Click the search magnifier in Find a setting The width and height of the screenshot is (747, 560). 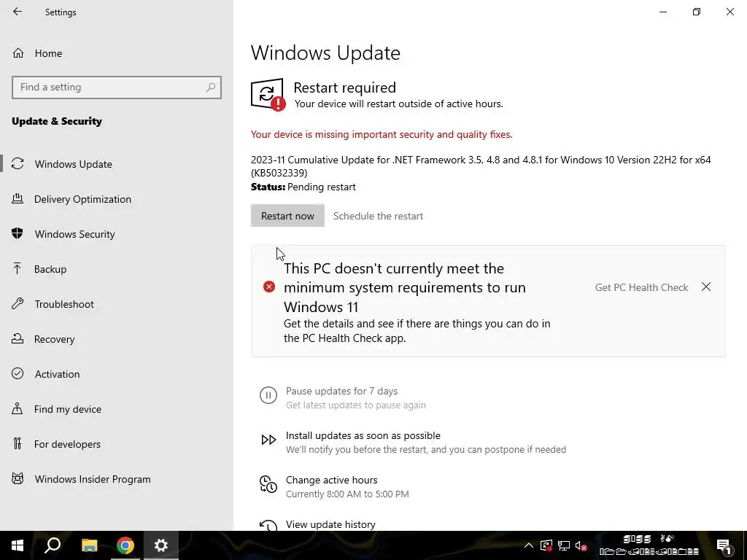click(211, 87)
